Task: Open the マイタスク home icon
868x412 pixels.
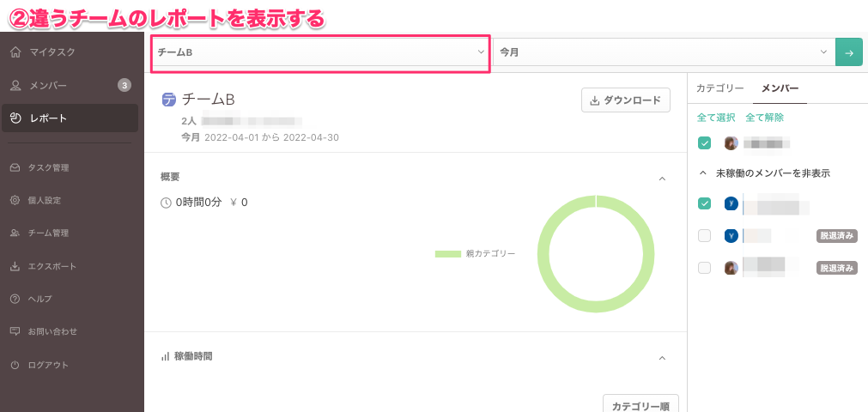Action: [x=15, y=52]
